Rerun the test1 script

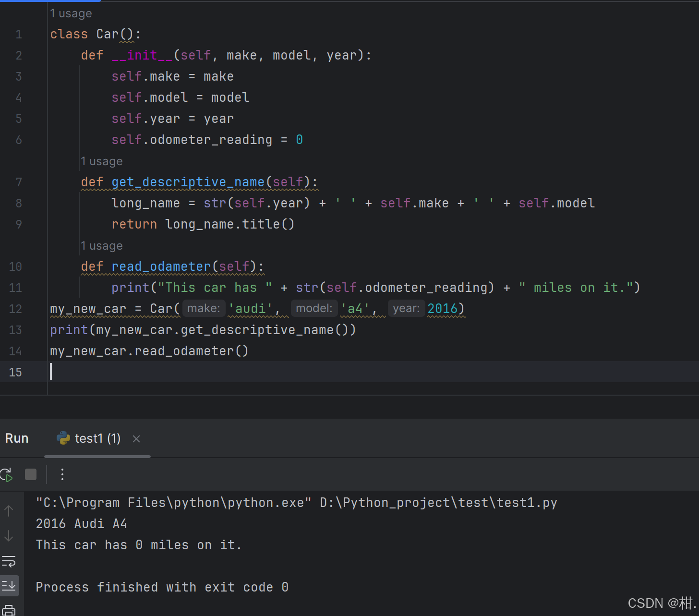[x=7, y=474]
